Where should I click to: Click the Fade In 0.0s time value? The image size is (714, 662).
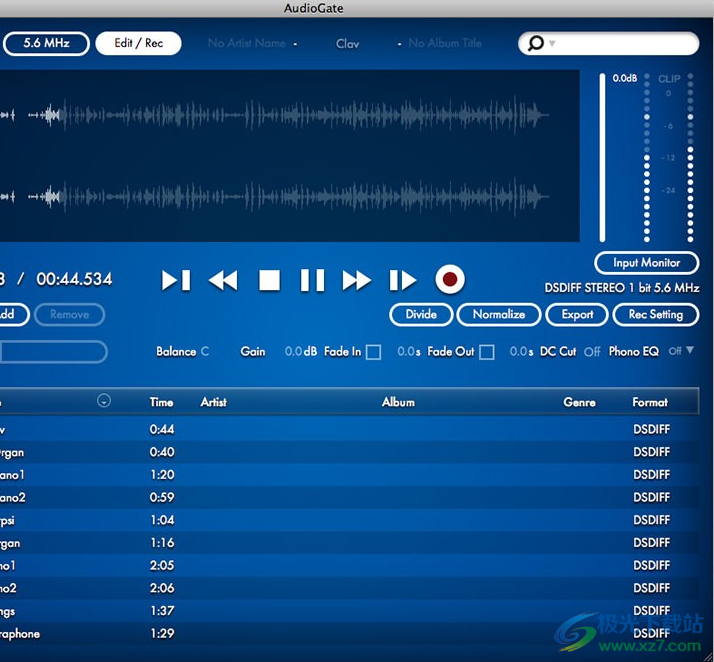[408, 351]
